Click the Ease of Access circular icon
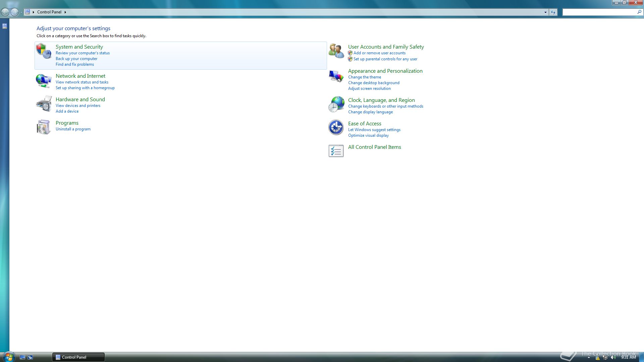 pyautogui.click(x=336, y=128)
